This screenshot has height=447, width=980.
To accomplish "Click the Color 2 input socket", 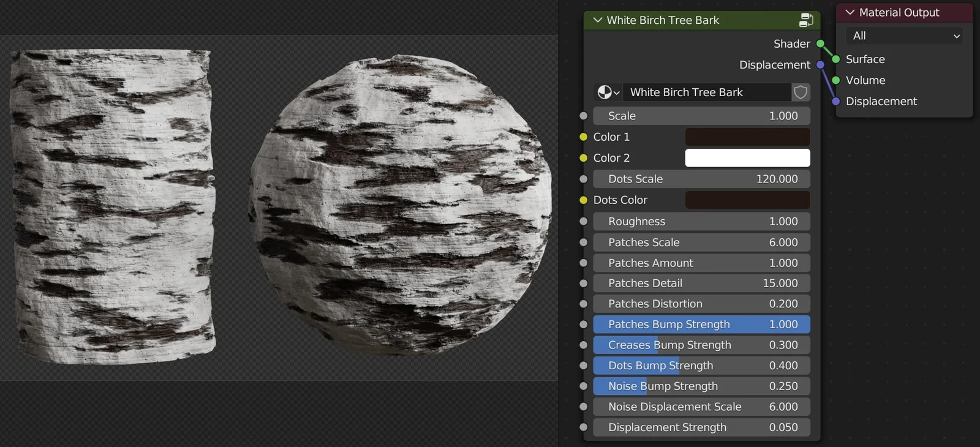I will click(583, 158).
